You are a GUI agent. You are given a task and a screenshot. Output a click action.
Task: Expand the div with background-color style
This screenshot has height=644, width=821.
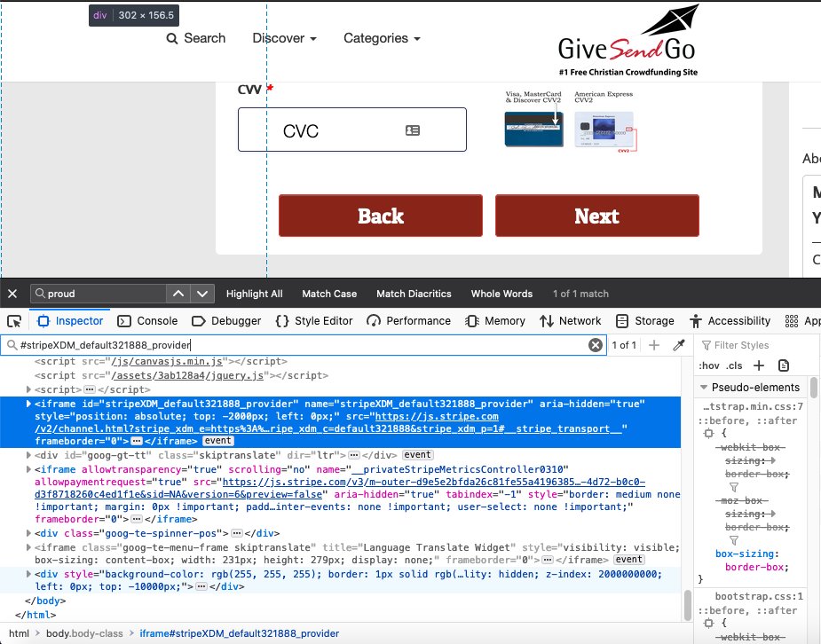(28, 574)
